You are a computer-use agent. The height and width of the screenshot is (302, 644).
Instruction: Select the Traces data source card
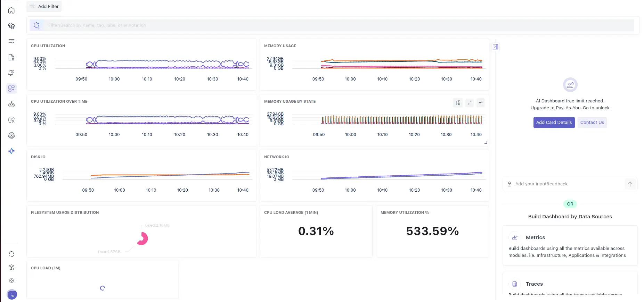tap(570, 285)
